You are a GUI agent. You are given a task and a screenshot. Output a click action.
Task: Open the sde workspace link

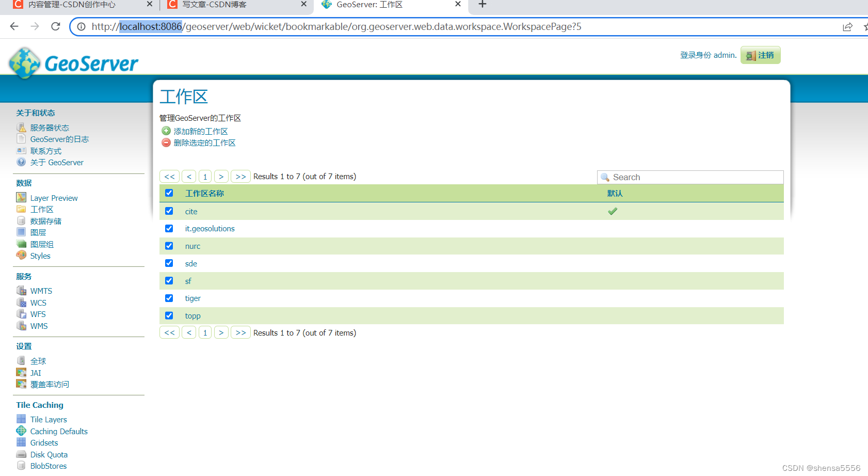pyautogui.click(x=191, y=264)
